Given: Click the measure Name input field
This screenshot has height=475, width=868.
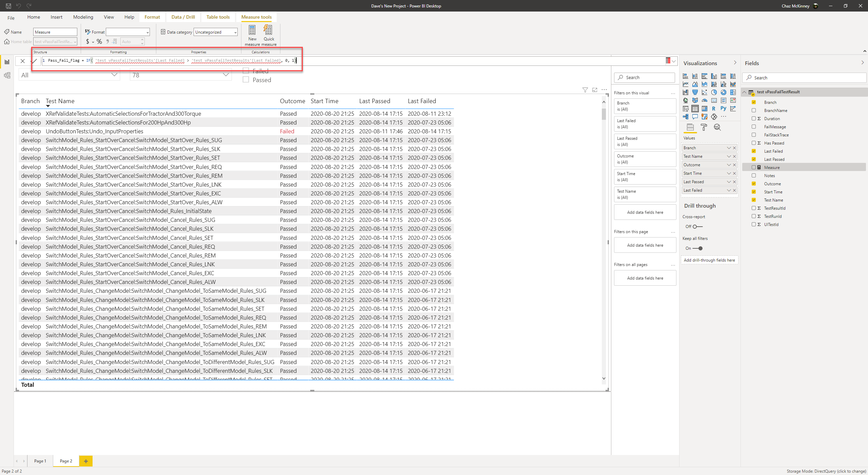Looking at the screenshot, I should click(55, 32).
